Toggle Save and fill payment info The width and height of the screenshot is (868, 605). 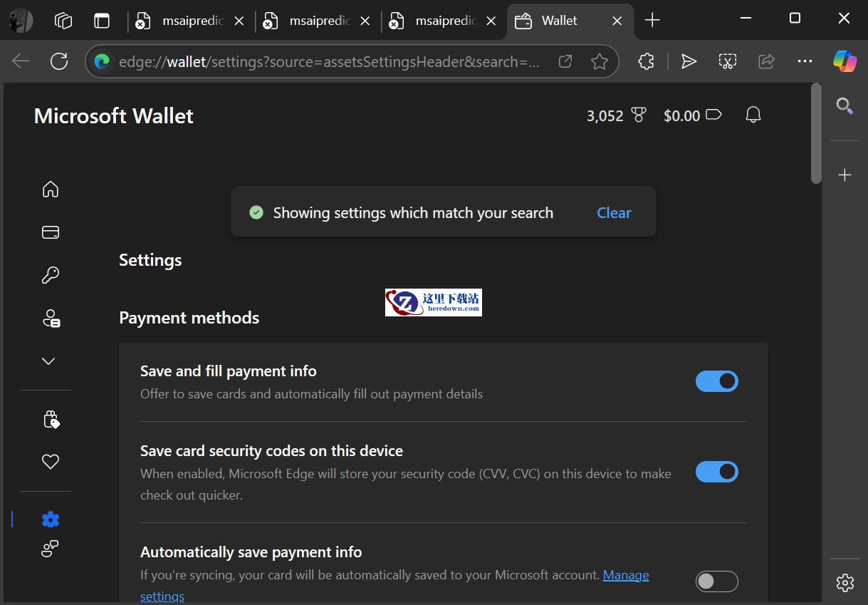click(x=716, y=381)
